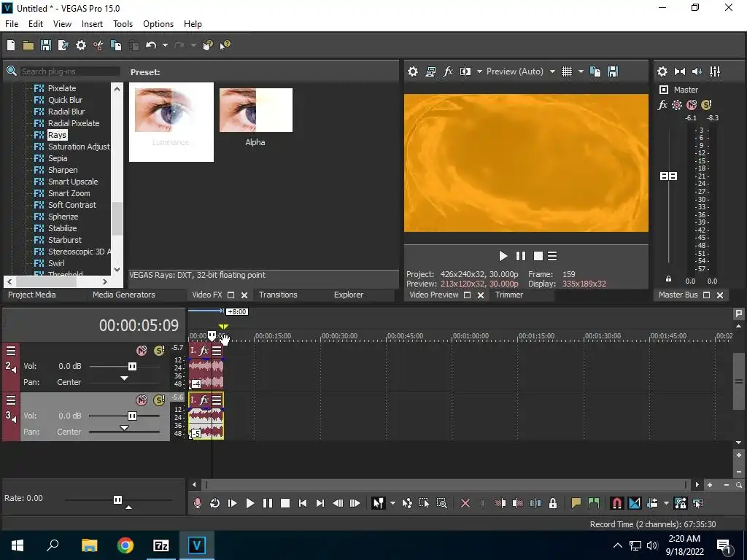This screenshot has height=560, width=747.
Task: Insert a marker using the yellow flag icon
Action: click(x=576, y=503)
